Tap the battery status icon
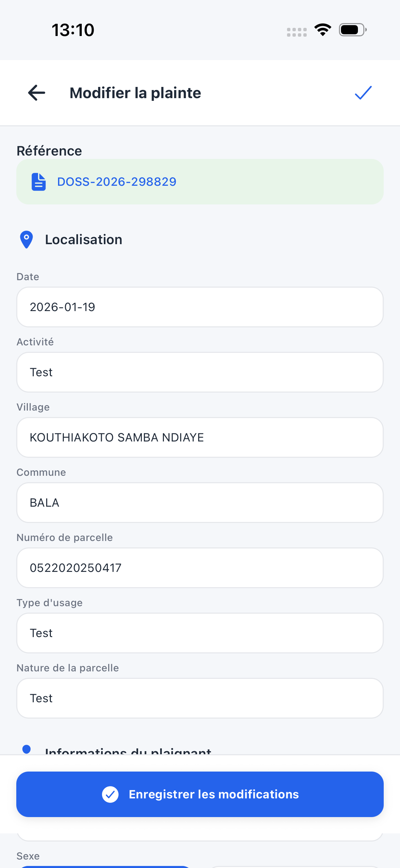 [x=353, y=30]
